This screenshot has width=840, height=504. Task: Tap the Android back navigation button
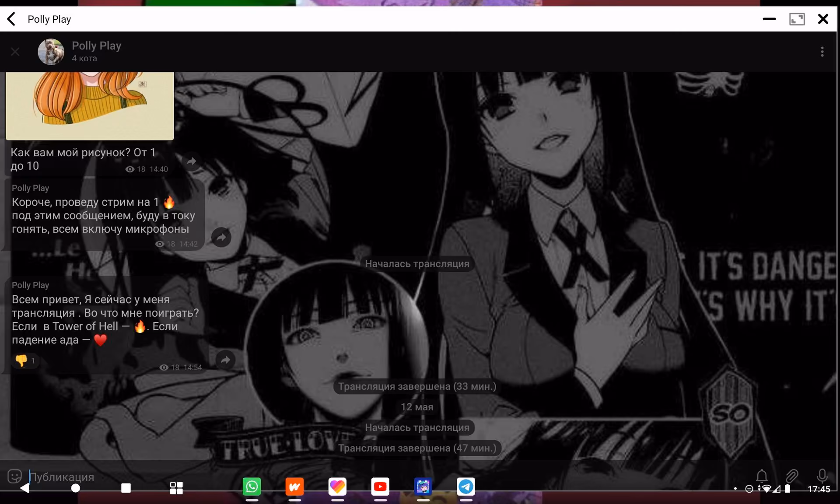[25, 488]
